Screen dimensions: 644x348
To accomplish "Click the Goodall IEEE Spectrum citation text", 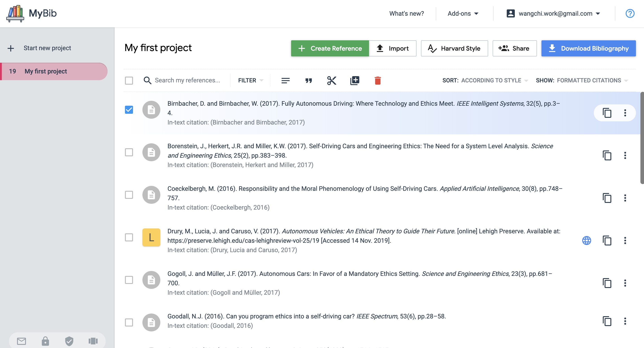I will pyautogui.click(x=307, y=316).
